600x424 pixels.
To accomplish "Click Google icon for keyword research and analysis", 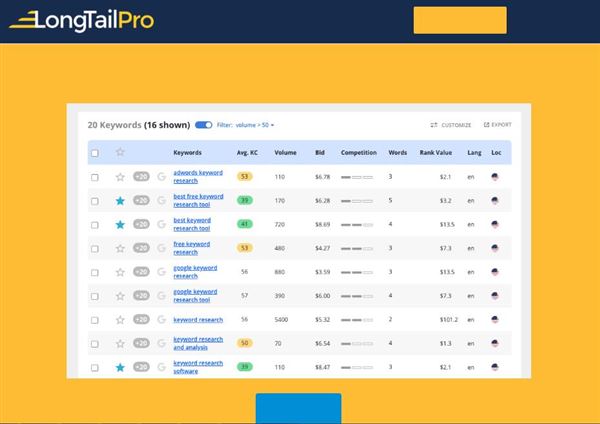I will pyautogui.click(x=161, y=343).
